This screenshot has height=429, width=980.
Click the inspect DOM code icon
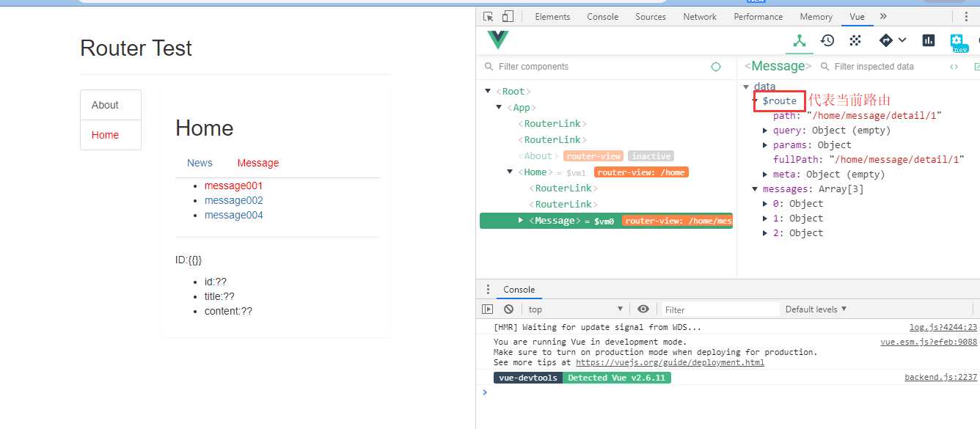954,67
